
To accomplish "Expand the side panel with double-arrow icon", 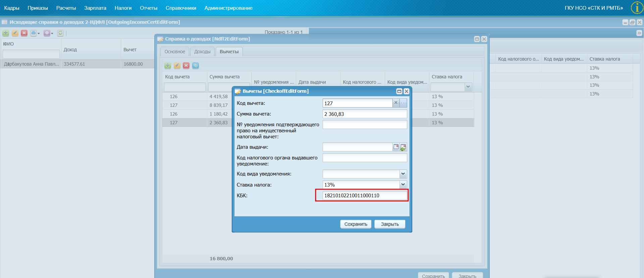I will point(639,33).
